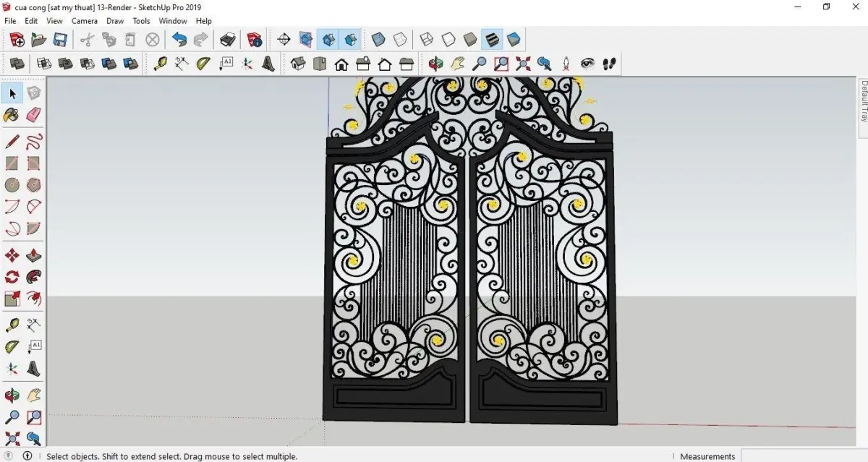Select the Move tool
The width and height of the screenshot is (868, 462).
(x=12, y=255)
